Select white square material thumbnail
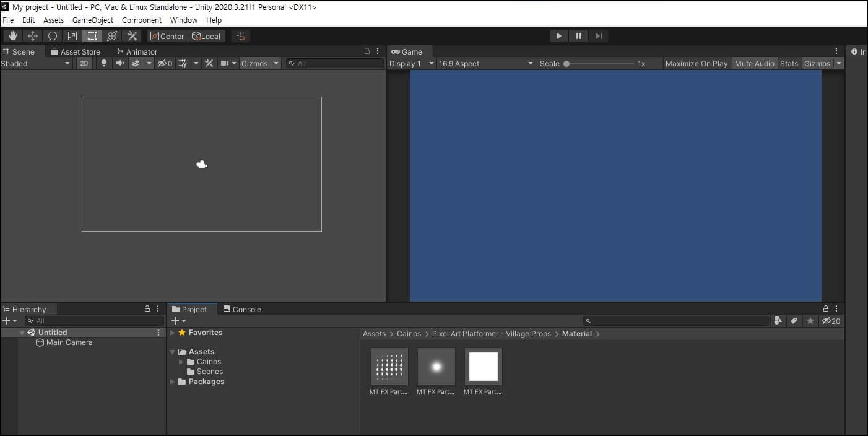The image size is (868, 436). 484,367
